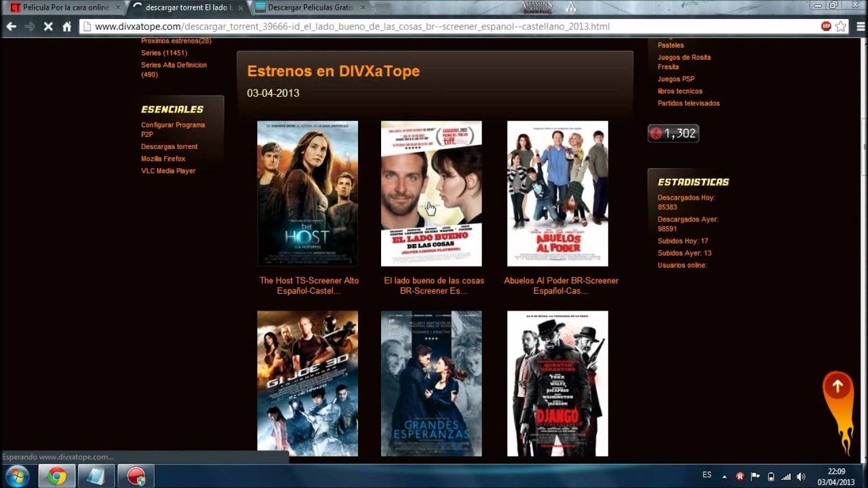Viewport: 868px width, 488px height.
Task: Click the 'Usuarios online:' statistic
Action: point(682,266)
